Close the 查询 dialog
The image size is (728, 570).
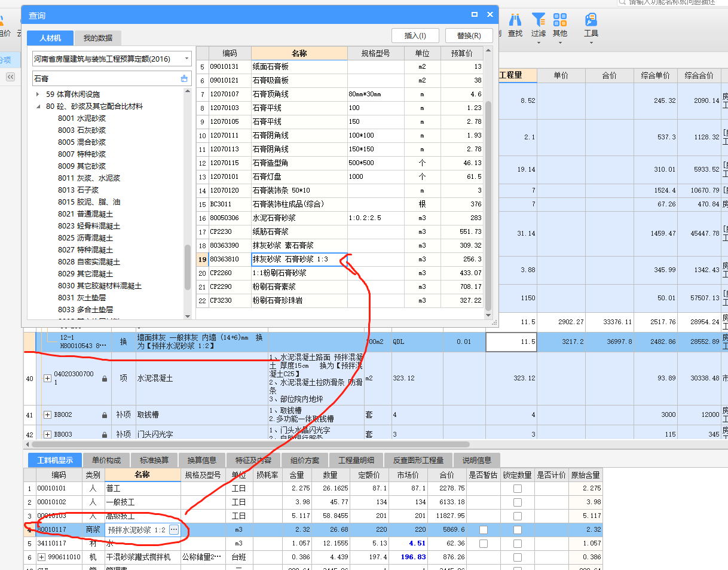click(490, 14)
